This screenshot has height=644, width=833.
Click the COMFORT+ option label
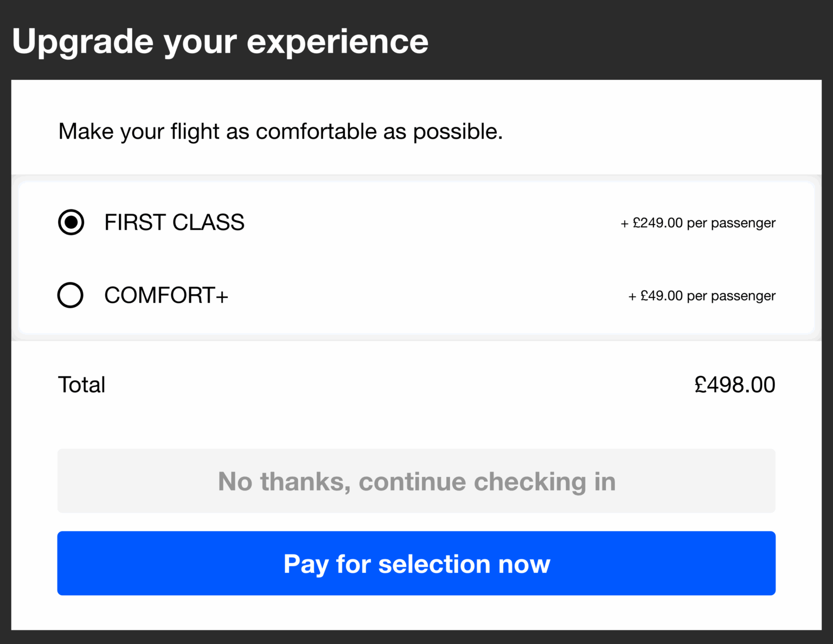(x=166, y=296)
